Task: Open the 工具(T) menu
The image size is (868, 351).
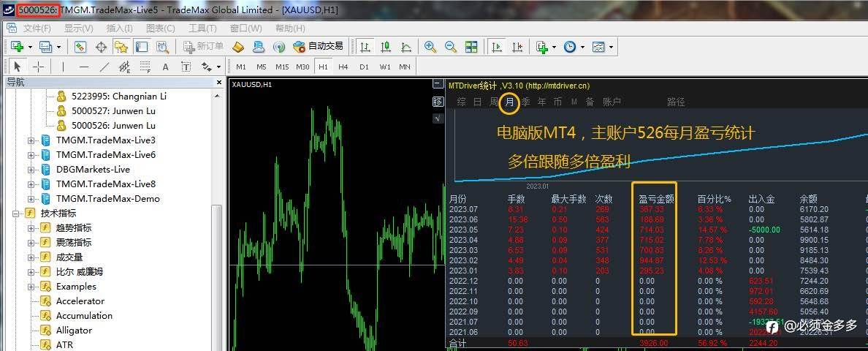Action: [202, 29]
